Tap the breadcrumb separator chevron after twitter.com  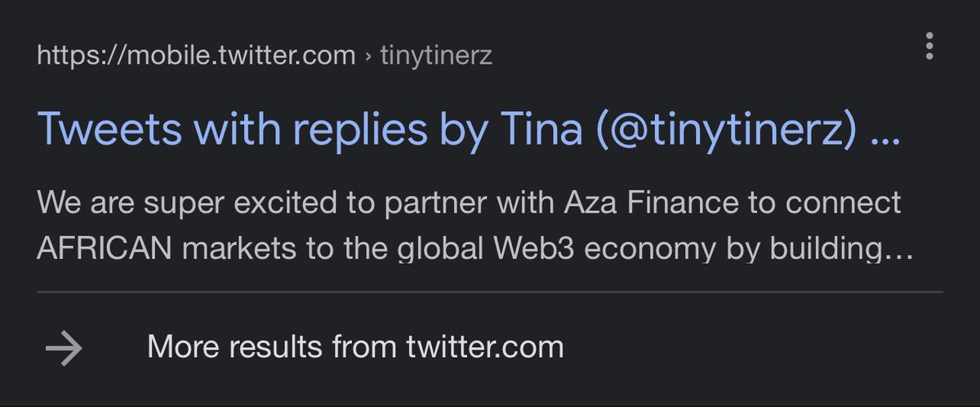click(368, 56)
